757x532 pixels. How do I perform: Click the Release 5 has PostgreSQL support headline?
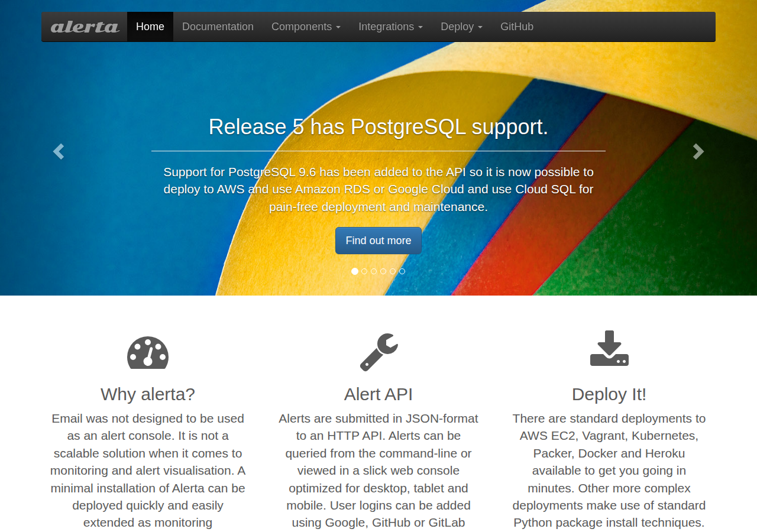point(378,127)
